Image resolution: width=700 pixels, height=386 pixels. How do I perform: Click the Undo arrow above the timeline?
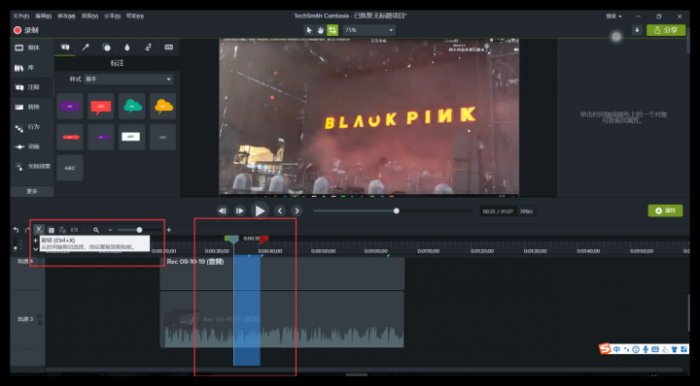(16, 230)
